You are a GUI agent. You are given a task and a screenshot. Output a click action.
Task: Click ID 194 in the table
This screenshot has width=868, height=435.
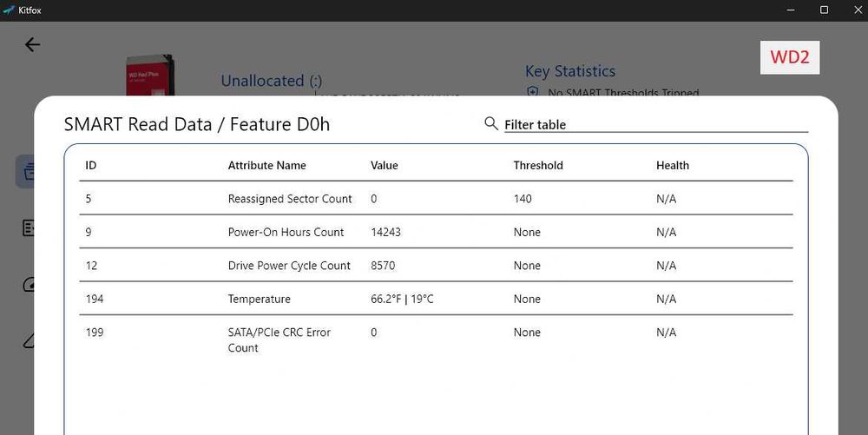[94, 299]
